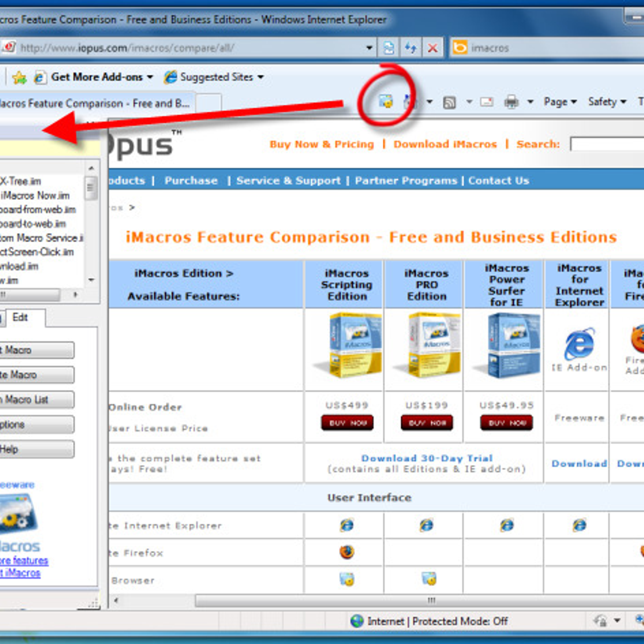Click macro list scroll-up arrow
644x644 pixels.
(x=91, y=168)
